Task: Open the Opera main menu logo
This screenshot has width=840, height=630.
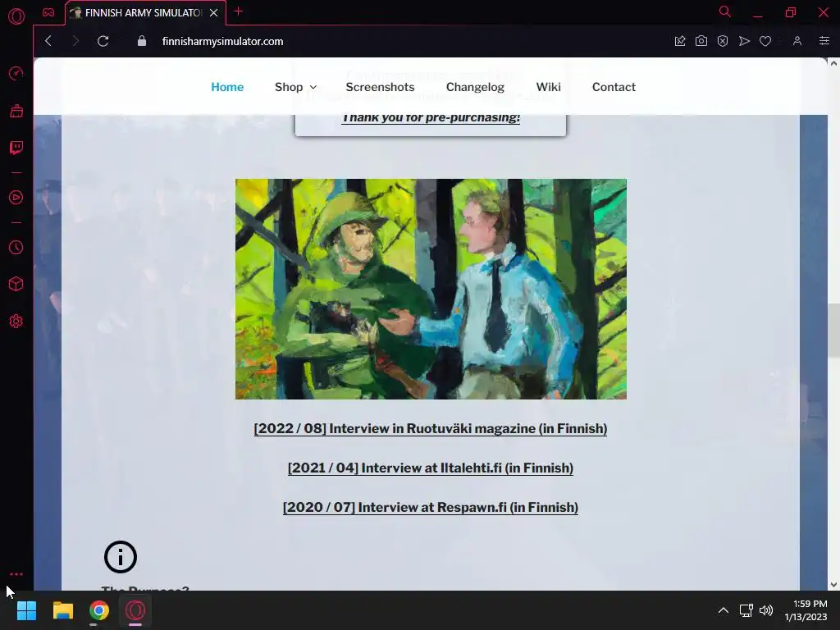Action: (16, 16)
